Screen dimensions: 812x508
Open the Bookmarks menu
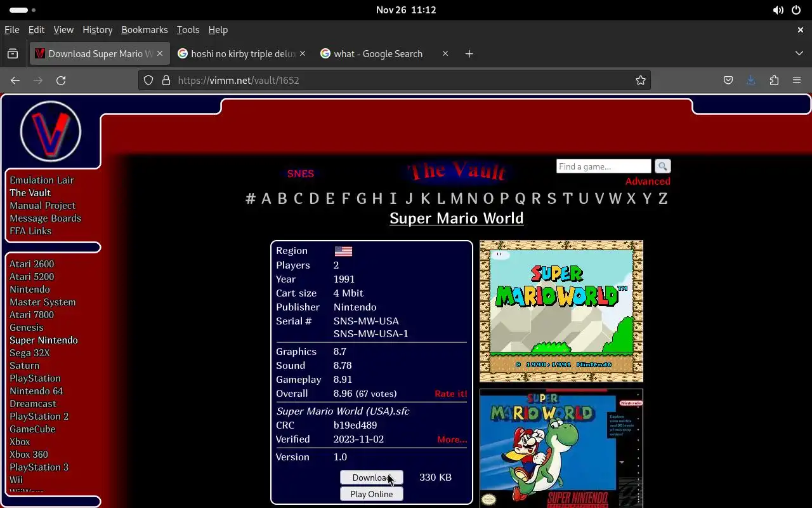(x=145, y=30)
